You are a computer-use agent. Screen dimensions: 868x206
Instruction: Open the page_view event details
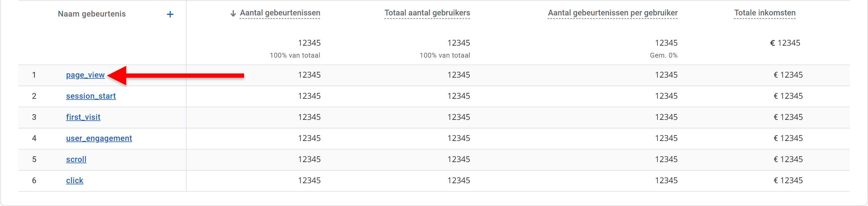coord(85,75)
